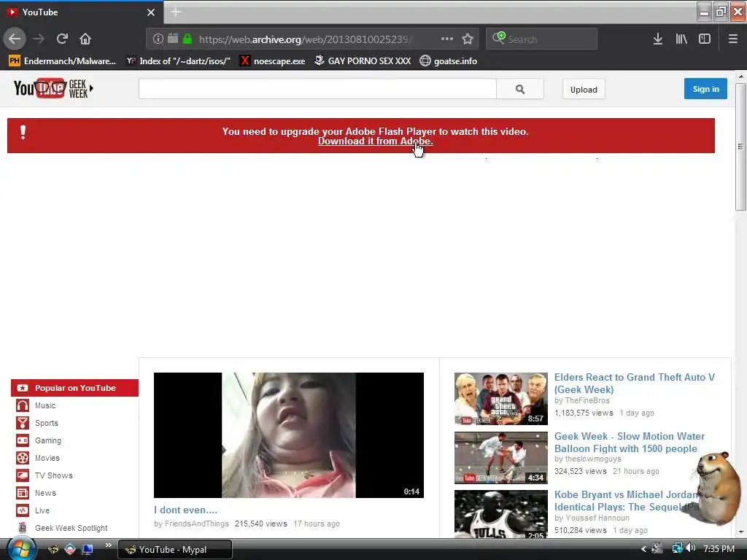Open FriendsAndThings channel link
747x560 pixels.
coord(197,524)
